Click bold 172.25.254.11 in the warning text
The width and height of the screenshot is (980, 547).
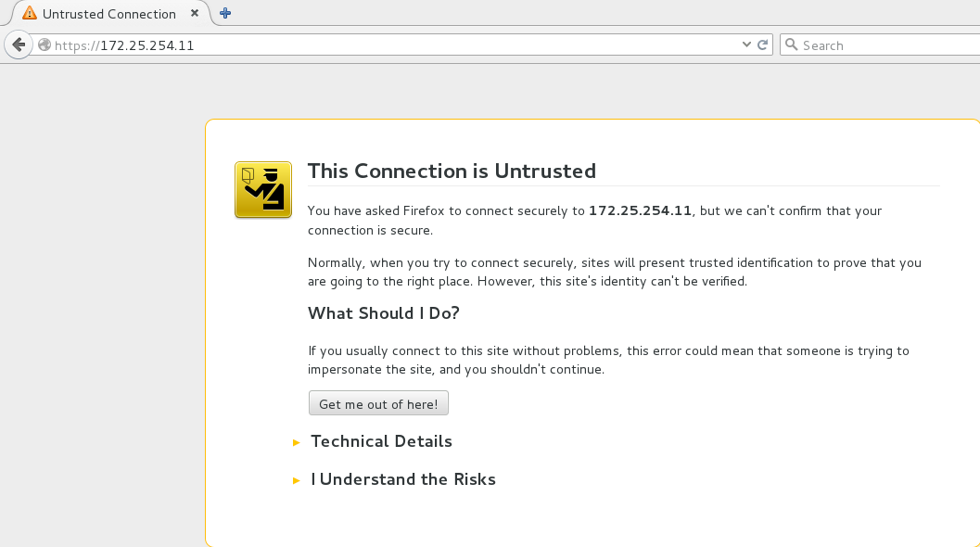(x=640, y=210)
